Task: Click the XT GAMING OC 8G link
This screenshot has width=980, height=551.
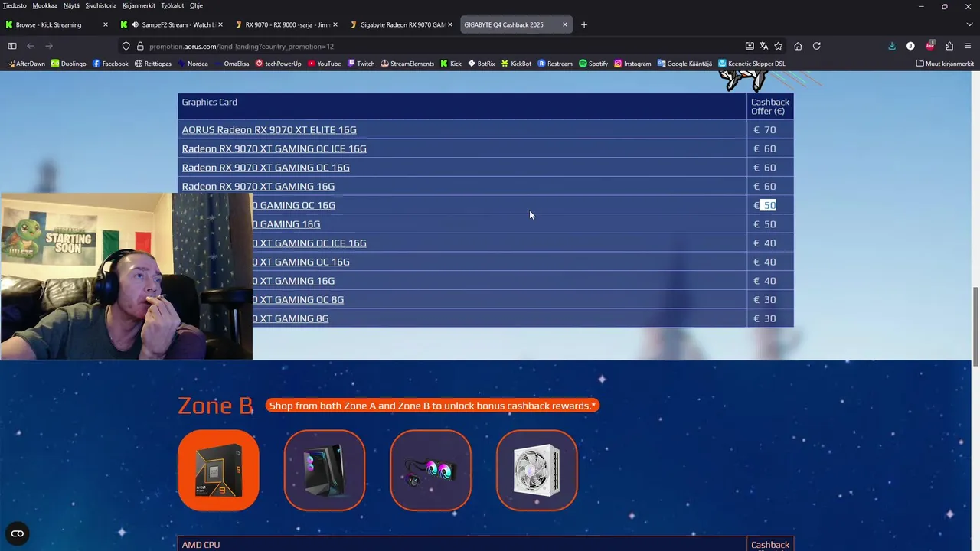Action: 298,300
